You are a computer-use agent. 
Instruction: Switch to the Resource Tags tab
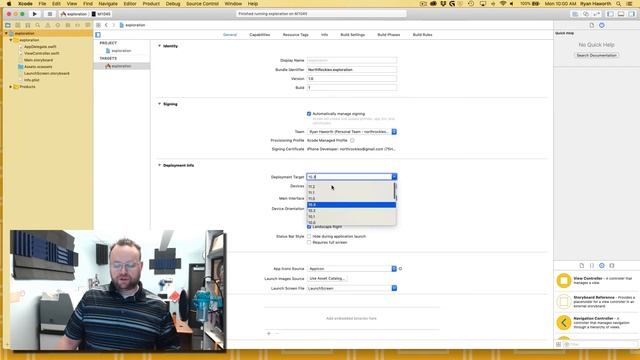pos(296,35)
